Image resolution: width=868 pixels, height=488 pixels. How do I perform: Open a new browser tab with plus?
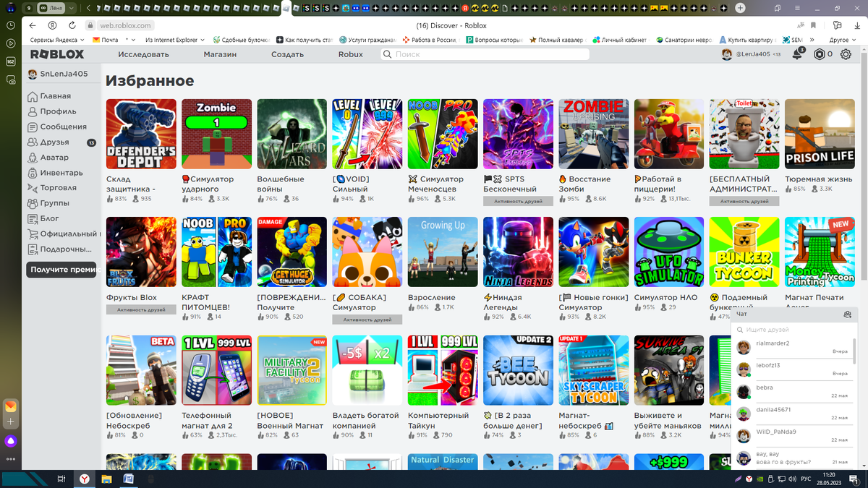tap(740, 7)
